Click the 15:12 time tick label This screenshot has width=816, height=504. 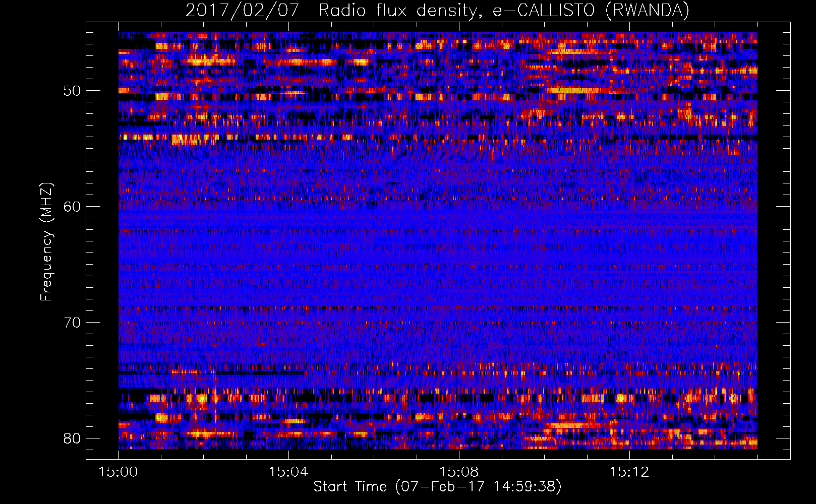coord(629,472)
